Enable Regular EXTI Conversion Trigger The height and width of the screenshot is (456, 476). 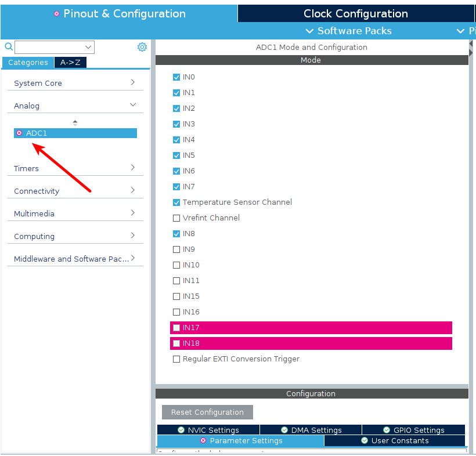coord(176,359)
